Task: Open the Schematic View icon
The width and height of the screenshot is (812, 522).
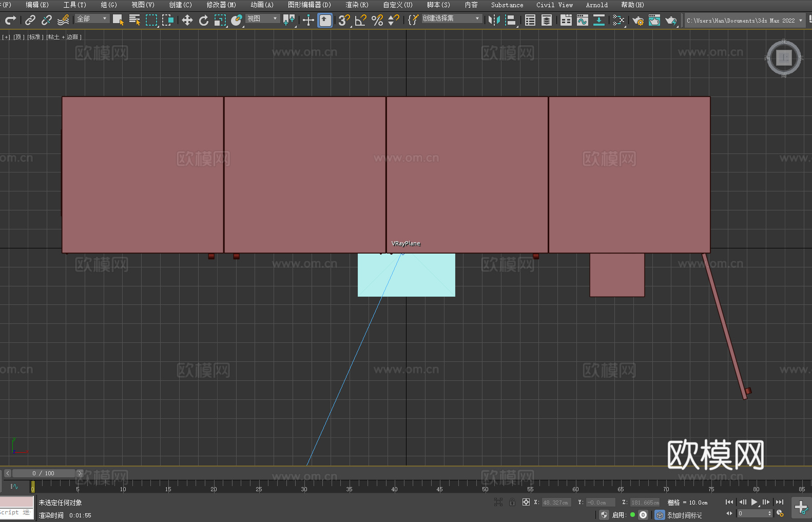Action: [599, 20]
